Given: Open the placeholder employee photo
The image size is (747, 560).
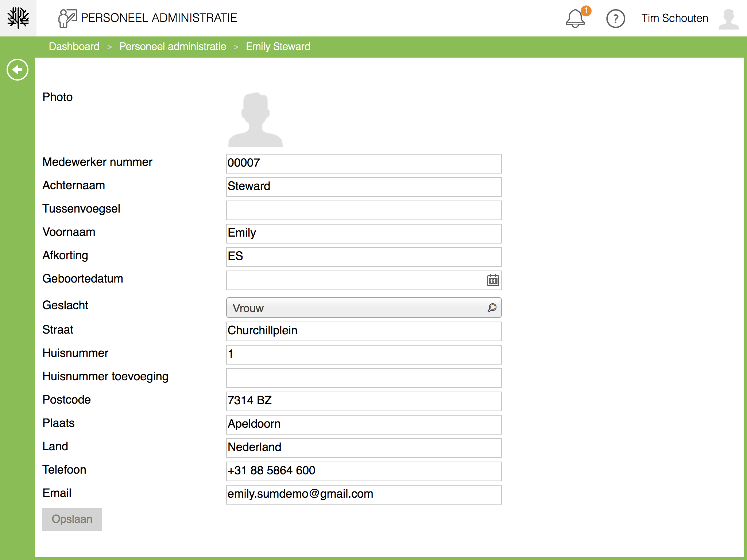Looking at the screenshot, I should coord(255,120).
